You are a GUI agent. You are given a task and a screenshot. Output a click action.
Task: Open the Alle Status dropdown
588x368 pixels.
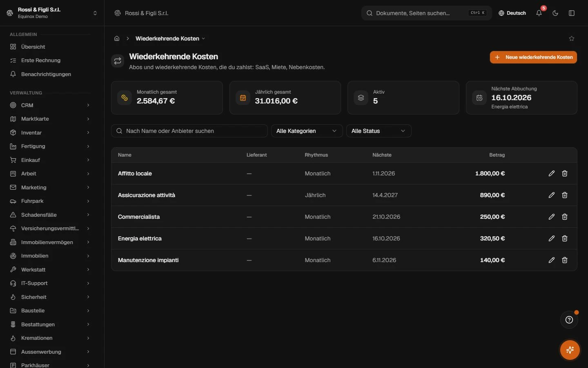pos(379,131)
